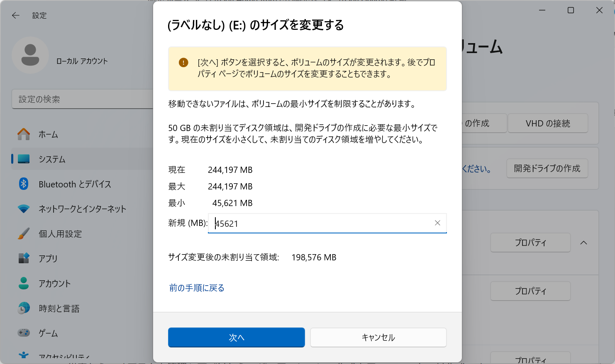Click the アカウント person icon
The width and height of the screenshot is (615, 364).
tap(24, 284)
